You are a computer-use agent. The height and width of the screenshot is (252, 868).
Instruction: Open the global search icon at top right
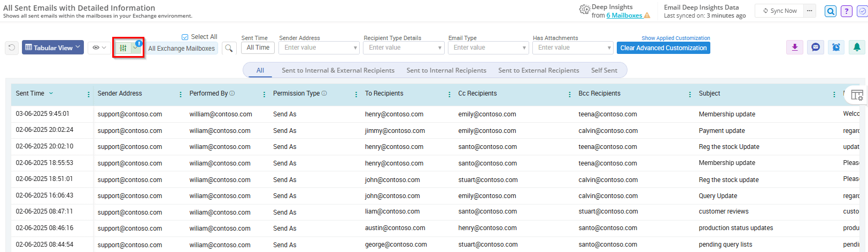click(x=831, y=11)
